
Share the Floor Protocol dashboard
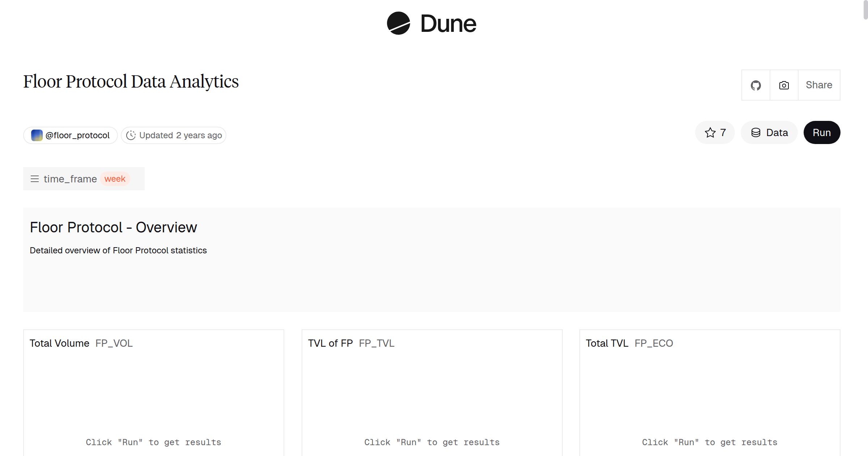point(819,85)
